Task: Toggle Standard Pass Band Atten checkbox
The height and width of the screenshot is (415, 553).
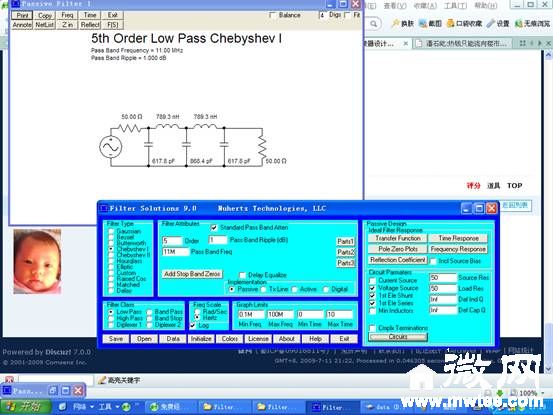Action: point(214,228)
